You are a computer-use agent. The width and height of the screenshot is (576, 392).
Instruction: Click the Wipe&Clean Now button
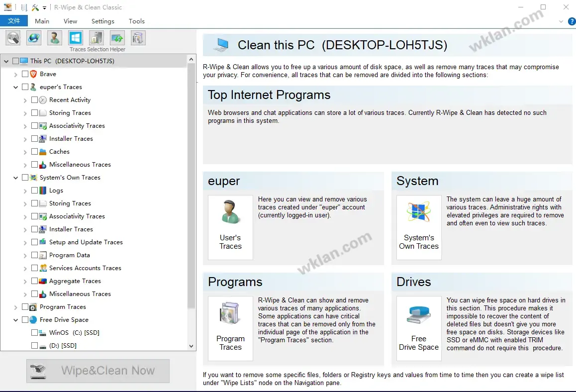pos(97,371)
